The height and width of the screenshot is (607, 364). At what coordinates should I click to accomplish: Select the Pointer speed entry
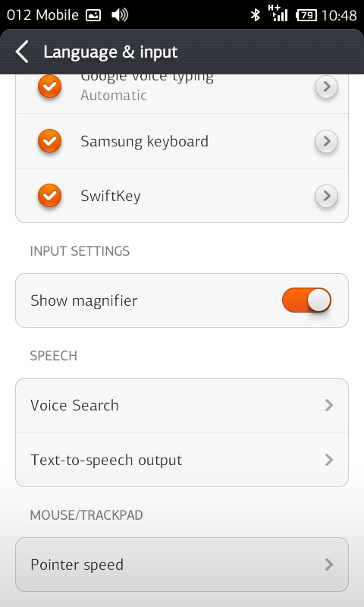pyautogui.click(x=182, y=565)
